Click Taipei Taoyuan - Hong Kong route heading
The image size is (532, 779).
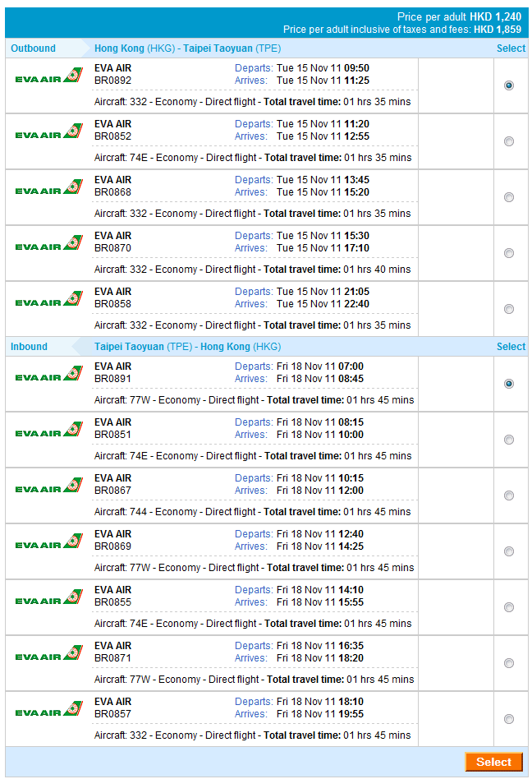[x=187, y=347]
